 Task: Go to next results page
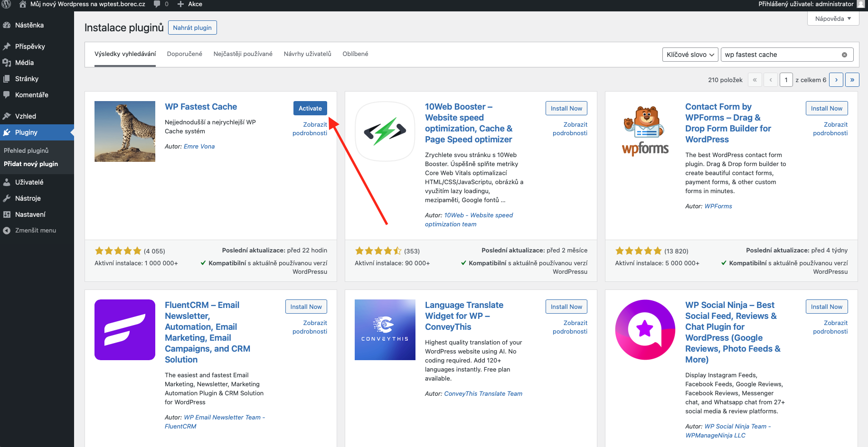pyautogui.click(x=836, y=80)
